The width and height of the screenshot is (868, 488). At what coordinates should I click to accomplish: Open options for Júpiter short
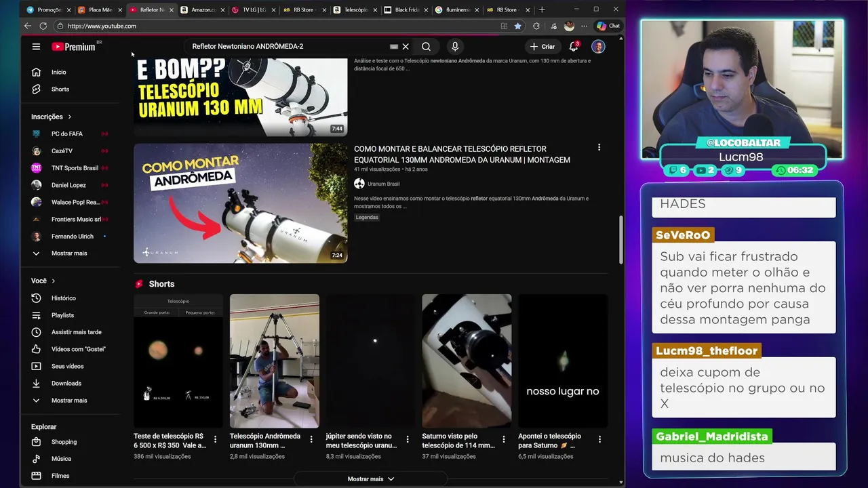[x=408, y=439]
